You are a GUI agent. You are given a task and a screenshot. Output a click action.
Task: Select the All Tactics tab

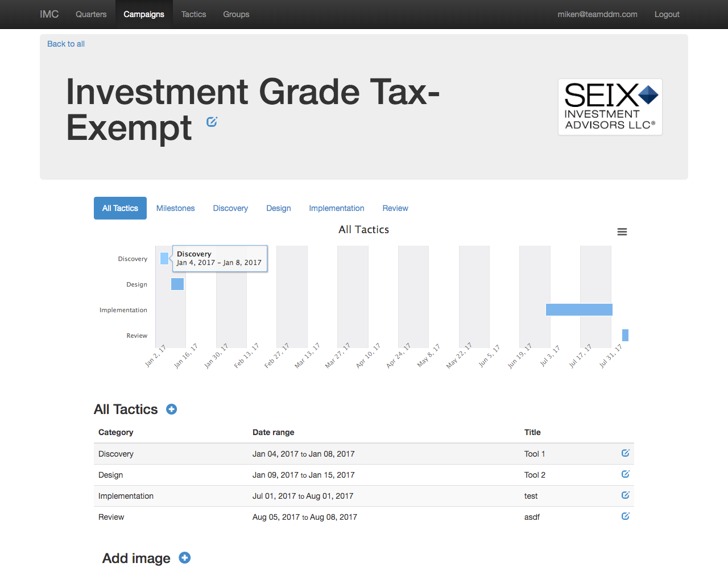[120, 208]
